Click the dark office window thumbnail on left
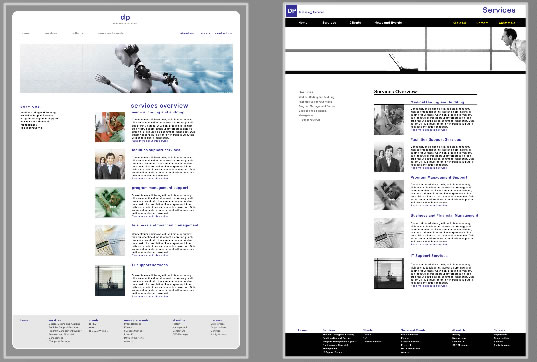 click(x=110, y=280)
